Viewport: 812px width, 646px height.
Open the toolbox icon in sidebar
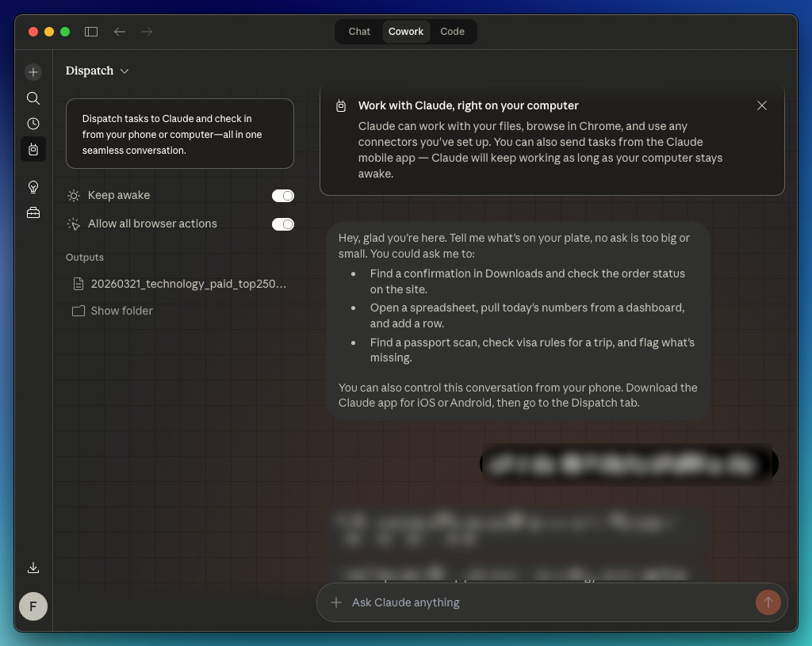point(33,212)
